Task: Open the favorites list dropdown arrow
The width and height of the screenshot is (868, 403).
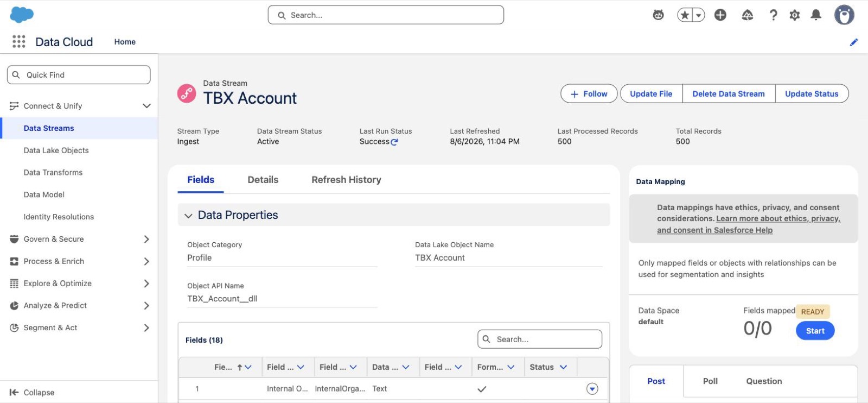Action: pyautogui.click(x=699, y=15)
